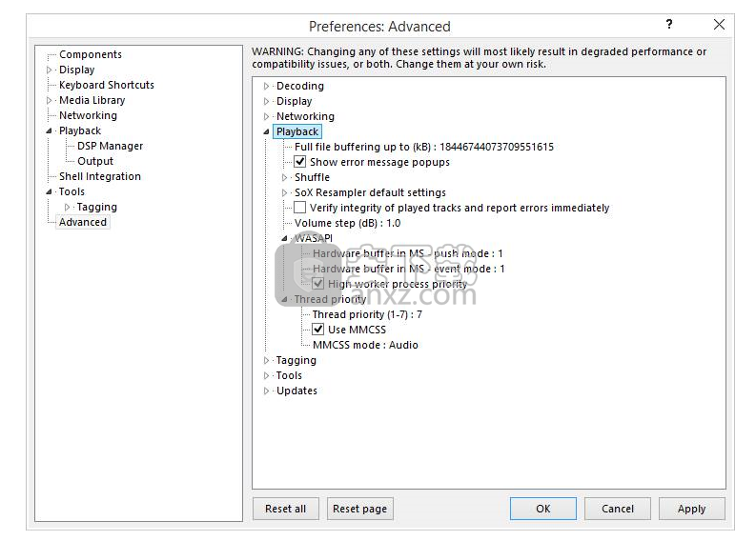Expand SoX Resampler default settings
The image size is (756, 541).
pos(285,192)
